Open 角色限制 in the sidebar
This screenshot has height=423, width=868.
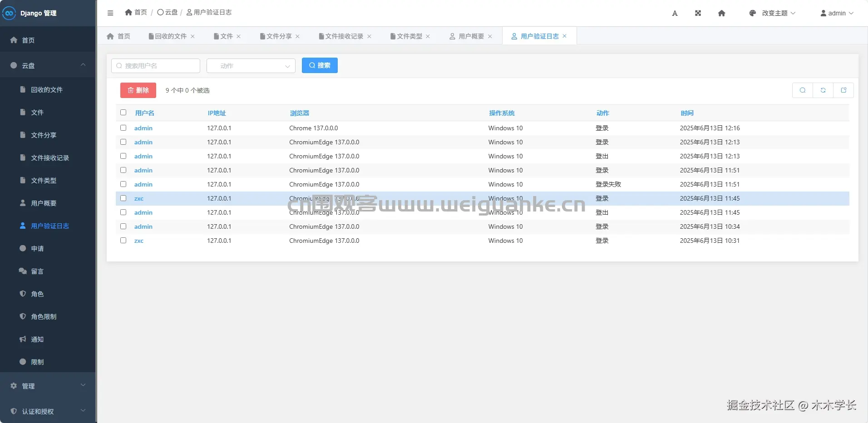point(48,317)
